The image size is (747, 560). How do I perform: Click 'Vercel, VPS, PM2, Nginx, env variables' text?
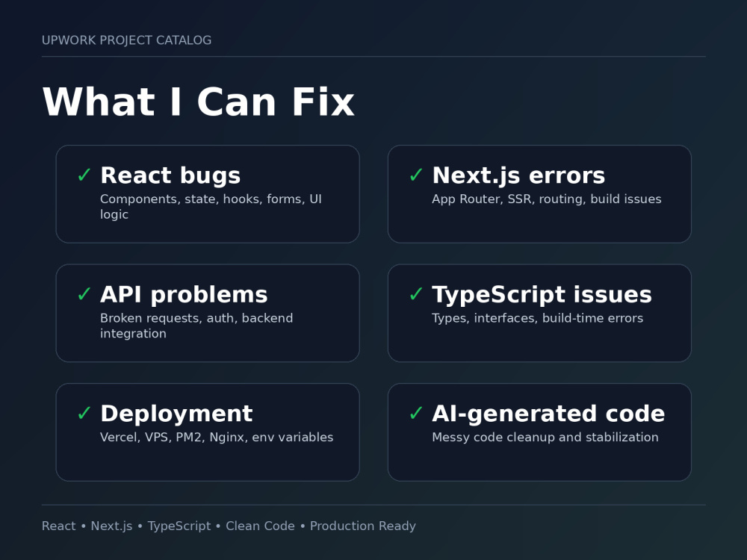(217, 437)
